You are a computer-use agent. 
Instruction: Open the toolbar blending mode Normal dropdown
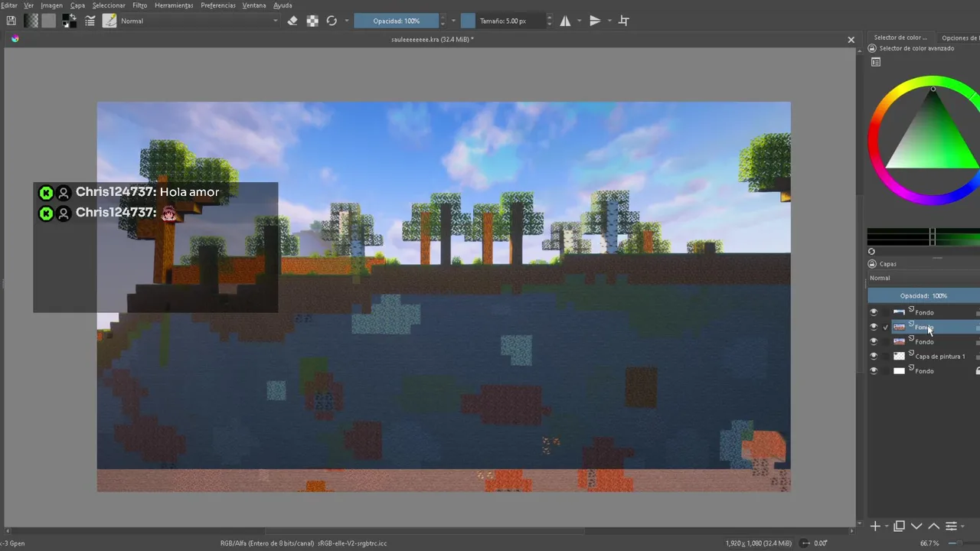pos(200,21)
